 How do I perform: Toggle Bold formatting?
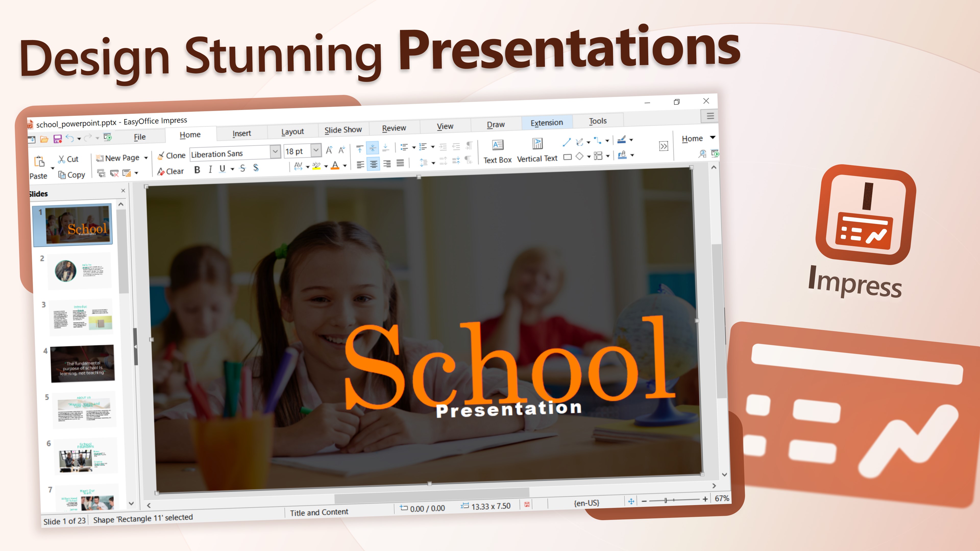[197, 170]
